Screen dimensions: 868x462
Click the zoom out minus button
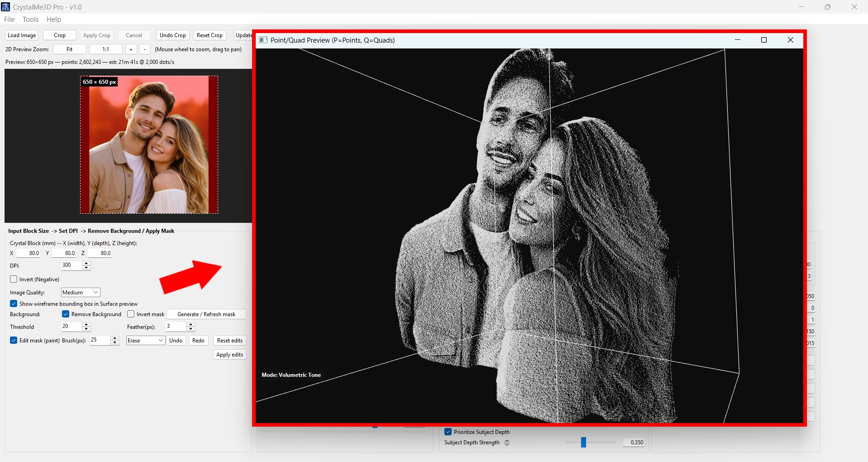pyautogui.click(x=144, y=49)
